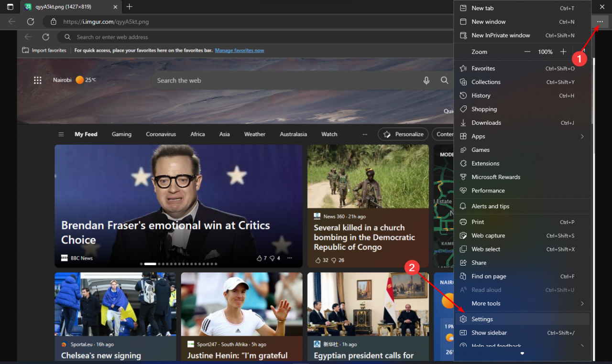Click the Personalize button
The width and height of the screenshot is (612, 364).
point(403,134)
